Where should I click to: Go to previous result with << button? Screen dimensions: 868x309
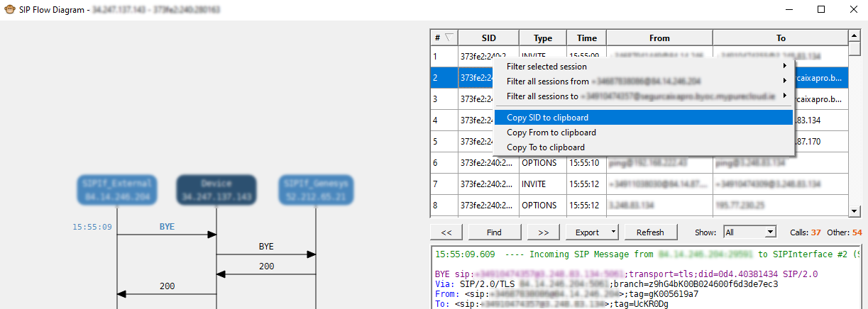pyautogui.click(x=446, y=232)
